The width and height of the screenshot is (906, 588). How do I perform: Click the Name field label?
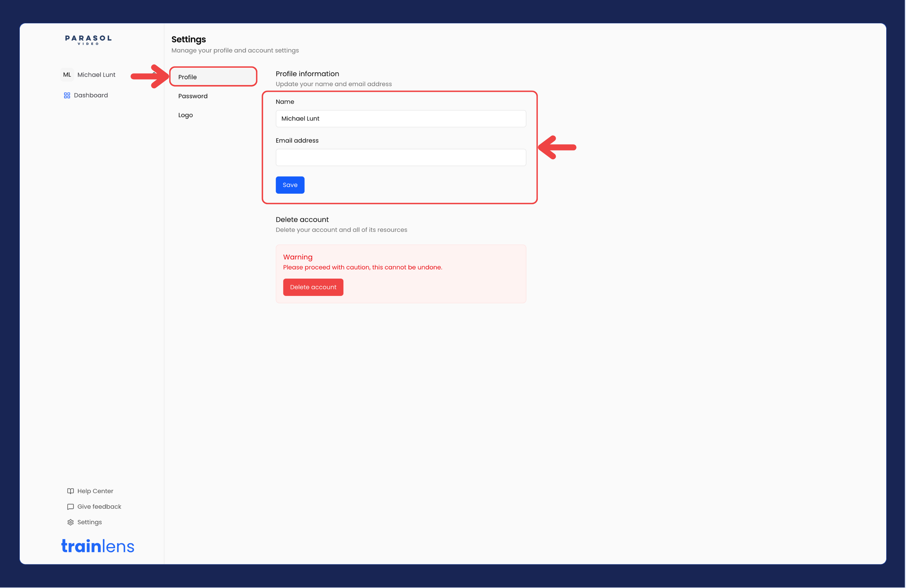coord(285,102)
